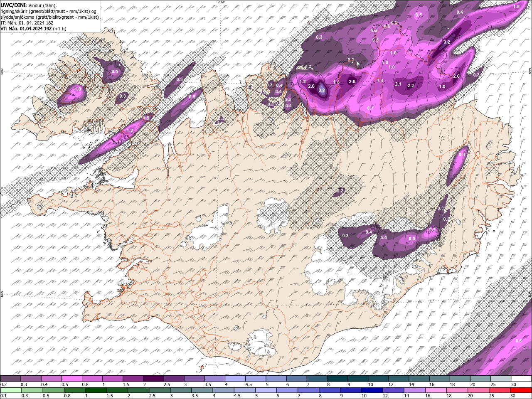Select the dark mauve 0.2 swatch, snow legend
Screen dimensions: 532x399
pyautogui.click(x=10, y=378)
